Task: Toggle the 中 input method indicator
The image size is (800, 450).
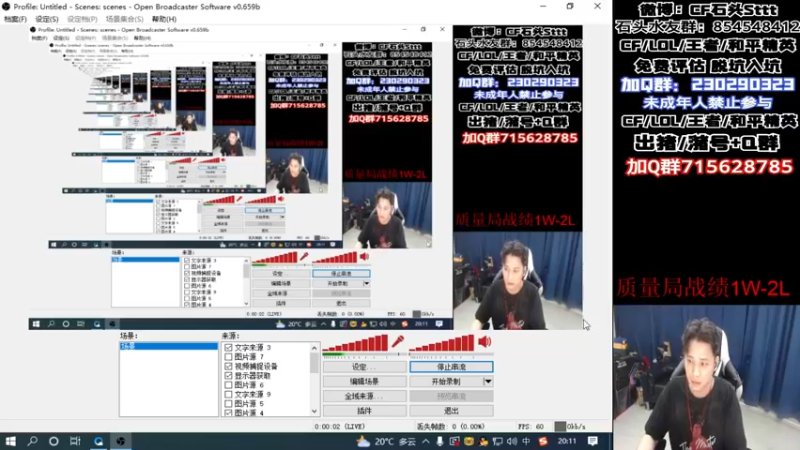Action: click(526, 441)
